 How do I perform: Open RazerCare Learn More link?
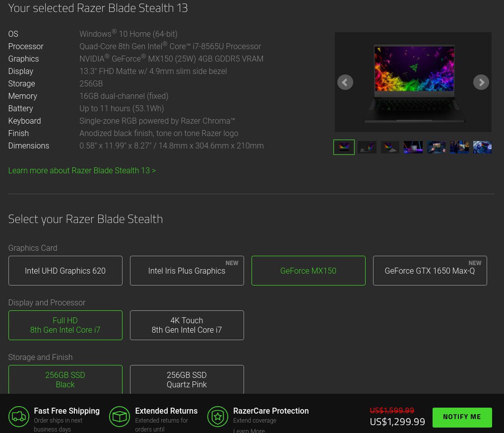point(249,431)
